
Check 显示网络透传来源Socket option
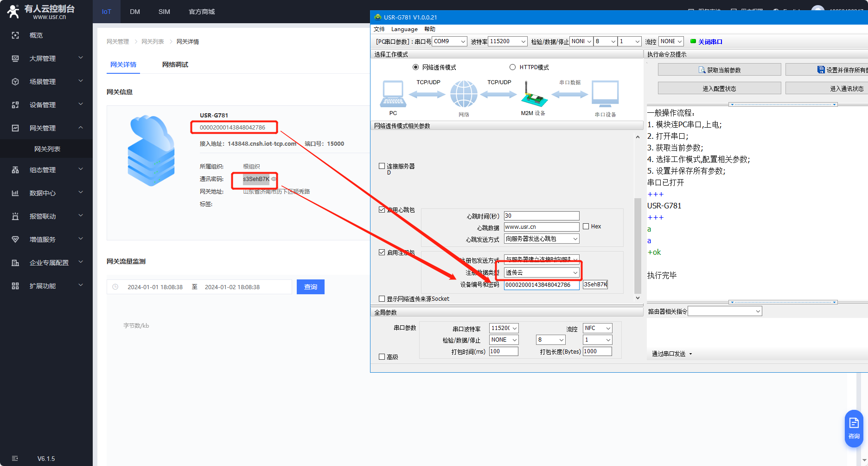382,299
